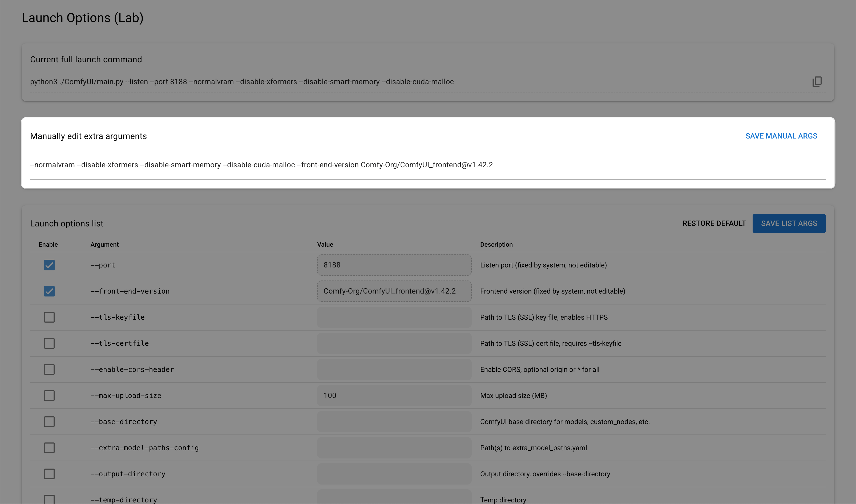
Task: Enable the --tls-certfile argument
Action: tap(49, 343)
